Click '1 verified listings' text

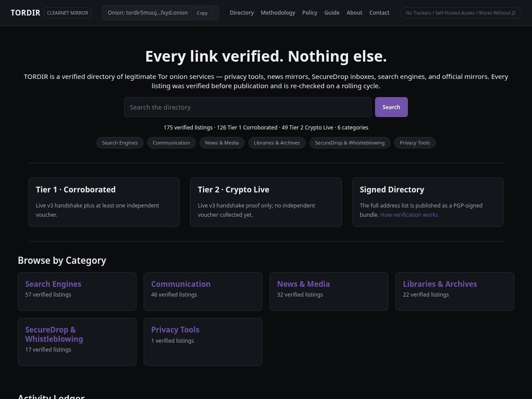point(172,341)
